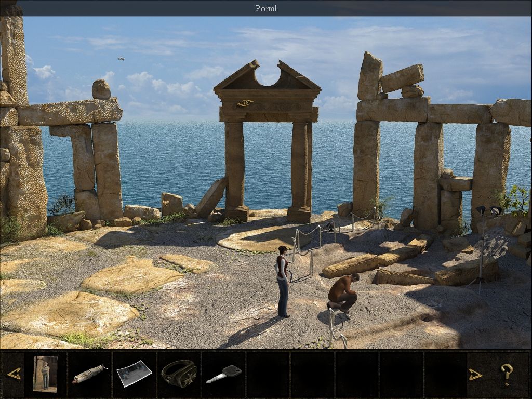This screenshot has width=532, height=399.
Task: Click the standing woman character
Action: tap(282, 281)
